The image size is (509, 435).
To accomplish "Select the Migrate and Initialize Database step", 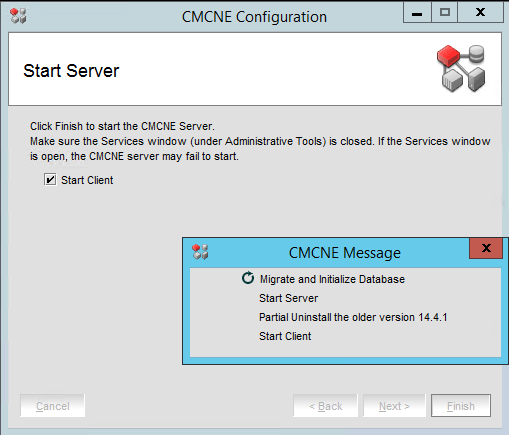I will (332, 279).
